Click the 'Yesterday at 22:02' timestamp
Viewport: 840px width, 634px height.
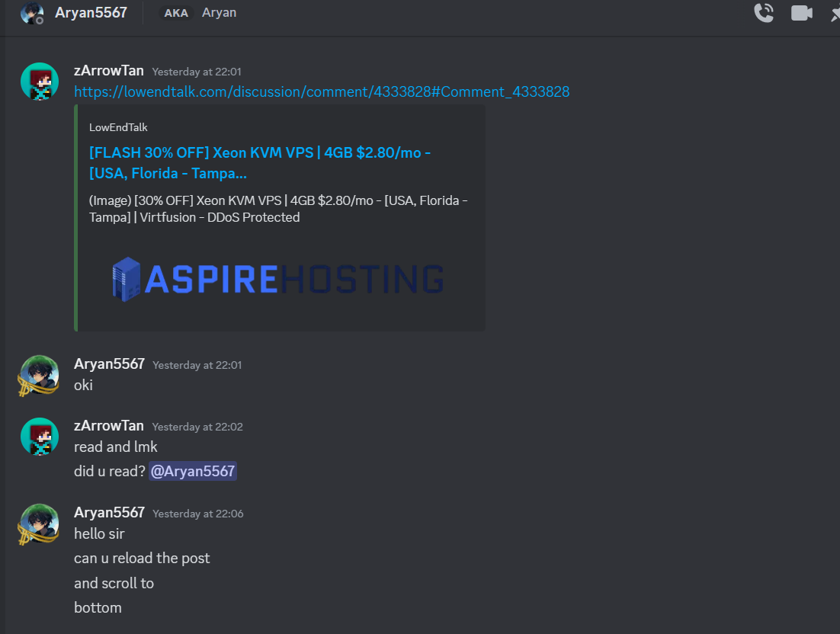pyautogui.click(x=197, y=427)
